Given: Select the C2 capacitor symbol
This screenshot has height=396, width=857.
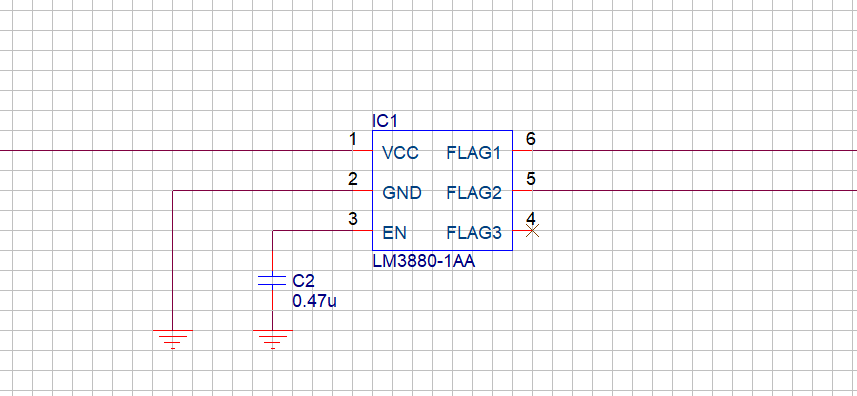Looking at the screenshot, I should [x=272, y=281].
